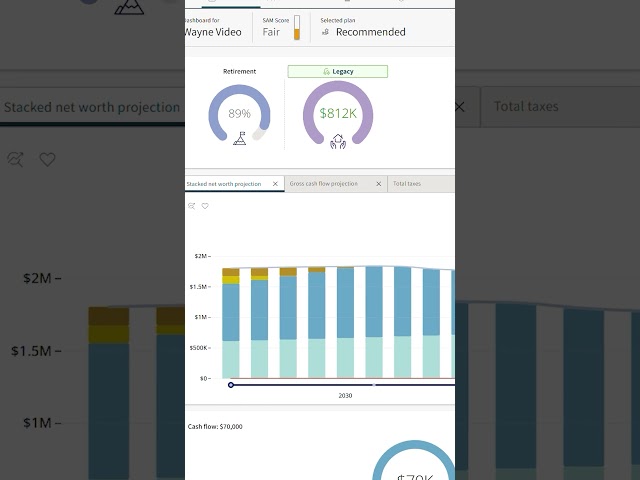The image size is (640, 480).
Task: Click the timeline slider start handle
Action: [231, 385]
